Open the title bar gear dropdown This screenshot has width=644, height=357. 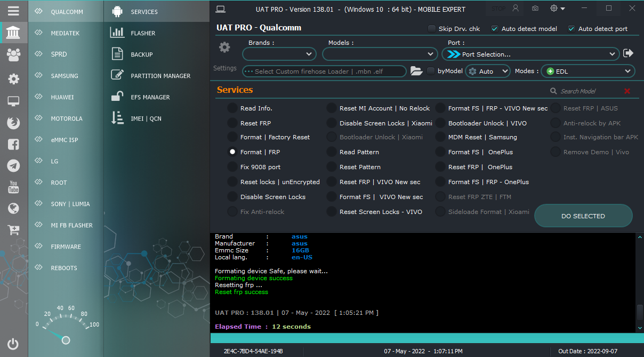(x=558, y=9)
